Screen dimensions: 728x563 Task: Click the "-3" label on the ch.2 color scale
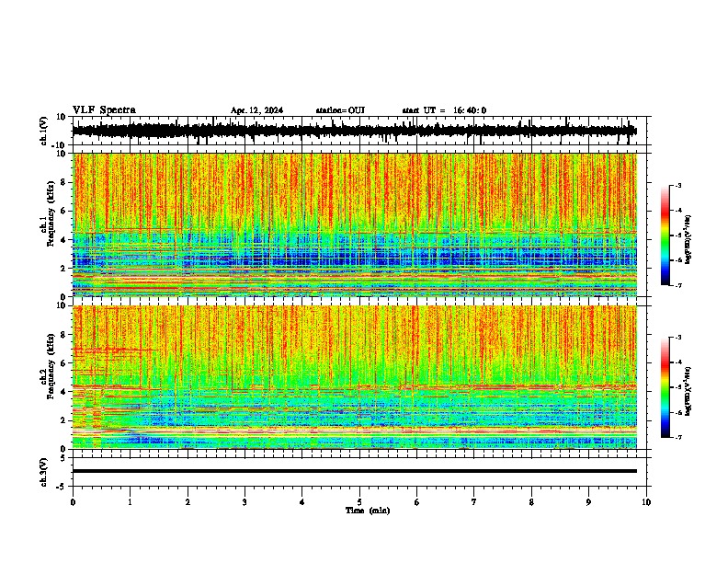(x=678, y=338)
